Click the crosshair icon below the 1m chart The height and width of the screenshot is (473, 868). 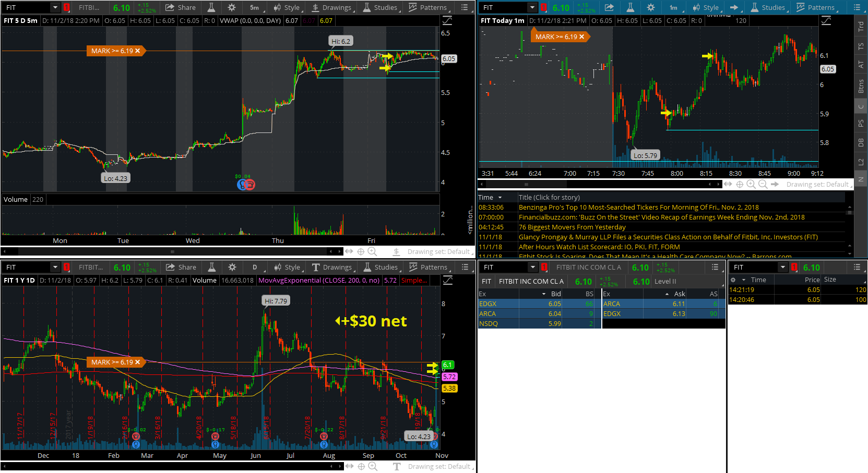tap(740, 184)
